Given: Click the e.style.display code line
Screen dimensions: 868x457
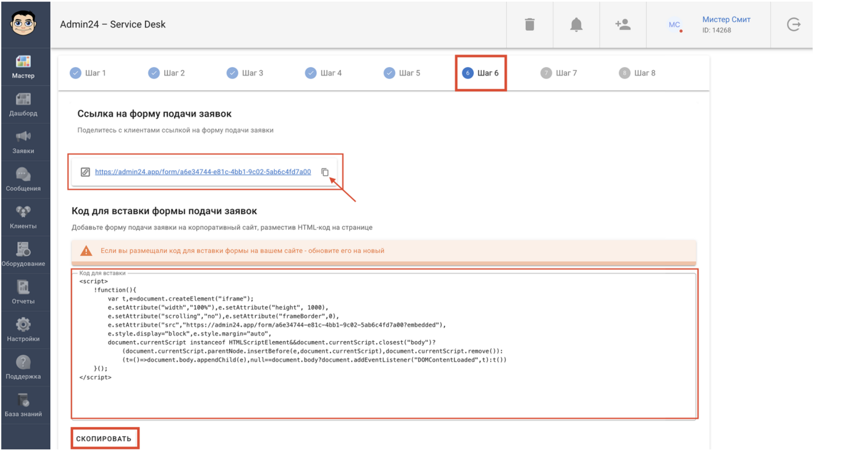Looking at the screenshot, I should (x=189, y=334).
